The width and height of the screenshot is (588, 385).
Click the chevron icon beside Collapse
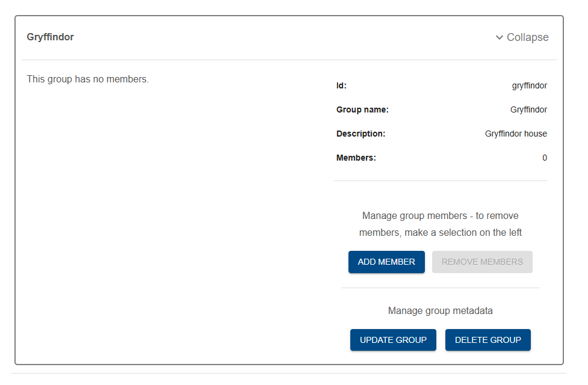(x=500, y=37)
